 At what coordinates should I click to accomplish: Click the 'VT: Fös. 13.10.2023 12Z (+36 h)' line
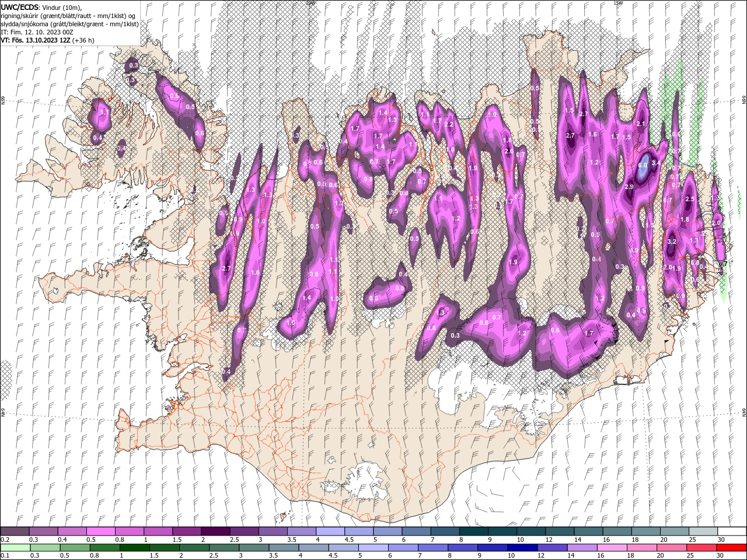(x=47, y=40)
